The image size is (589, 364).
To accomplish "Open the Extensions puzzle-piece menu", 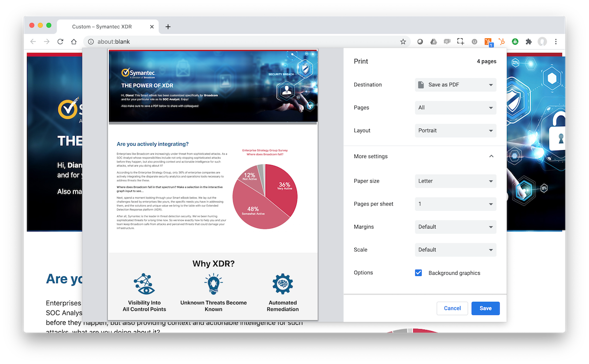I will coord(529,42).
